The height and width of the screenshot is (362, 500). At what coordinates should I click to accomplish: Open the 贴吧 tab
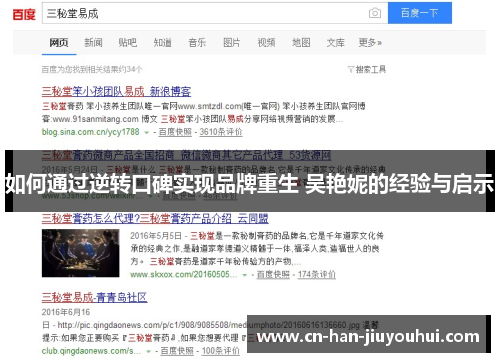[128, 43]
